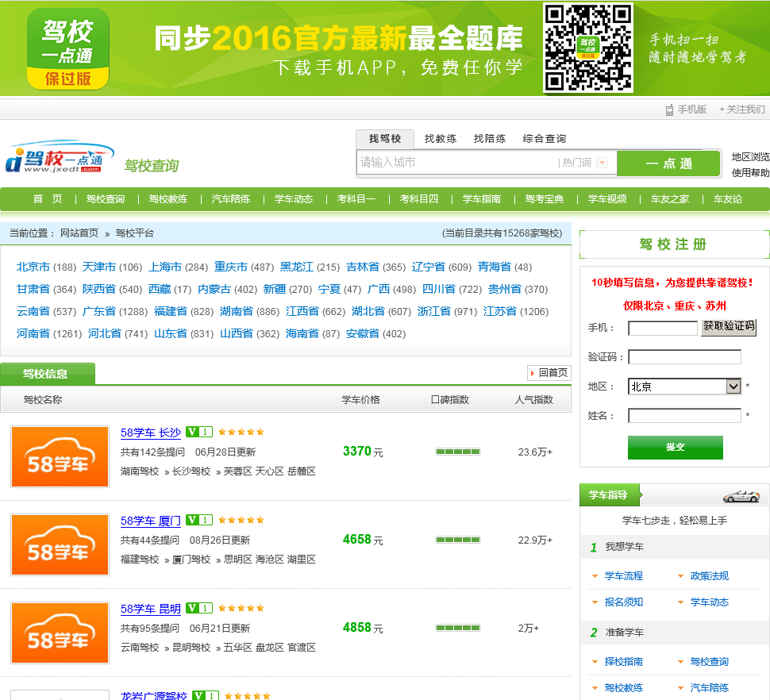
Task: Open the 58学车 长沙 logo thumbnail
Action: click(60, 456)
